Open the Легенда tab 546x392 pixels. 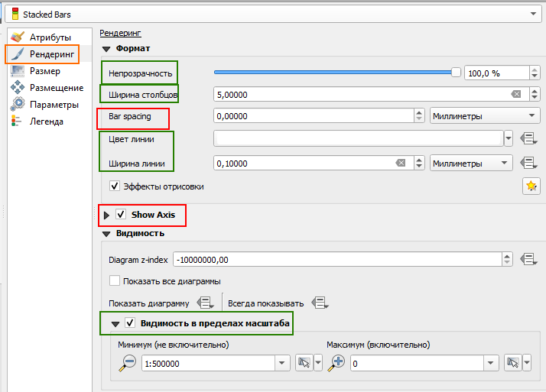[x=46, y=121]
